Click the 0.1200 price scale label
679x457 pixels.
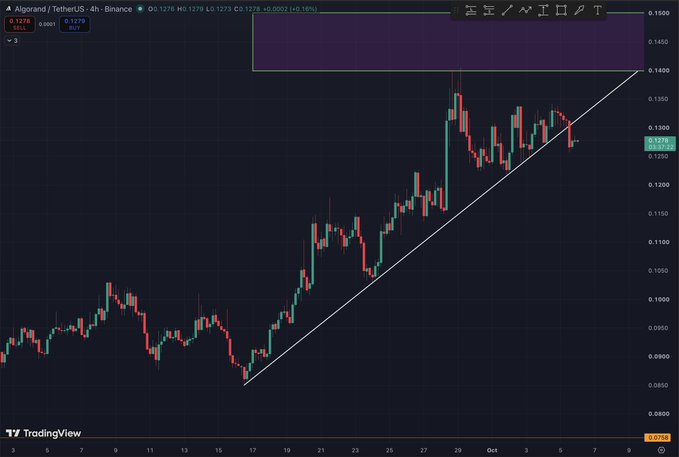tap(659, 185)
